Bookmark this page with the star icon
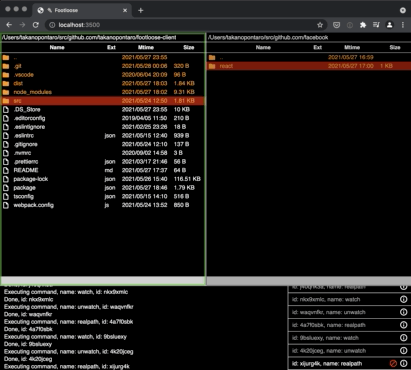This screenshot has width=411, height=370. (320, 25)
